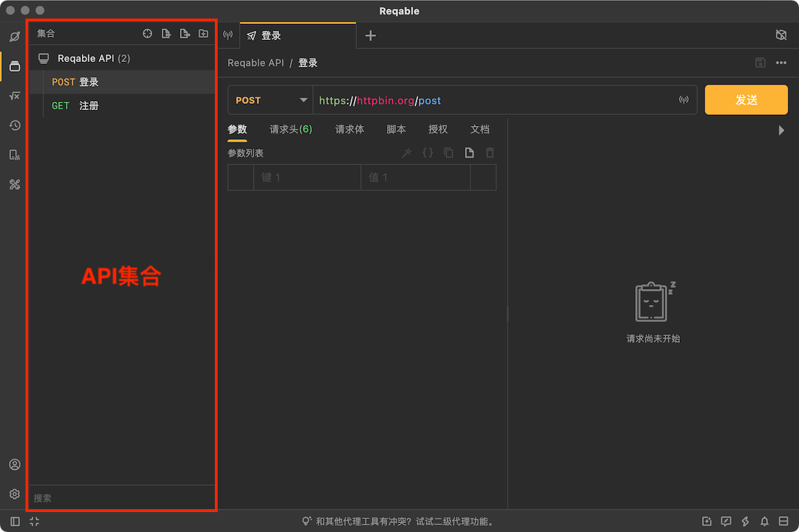Open the 授权 tab
The image size is (799, 532).
(437, 129)
